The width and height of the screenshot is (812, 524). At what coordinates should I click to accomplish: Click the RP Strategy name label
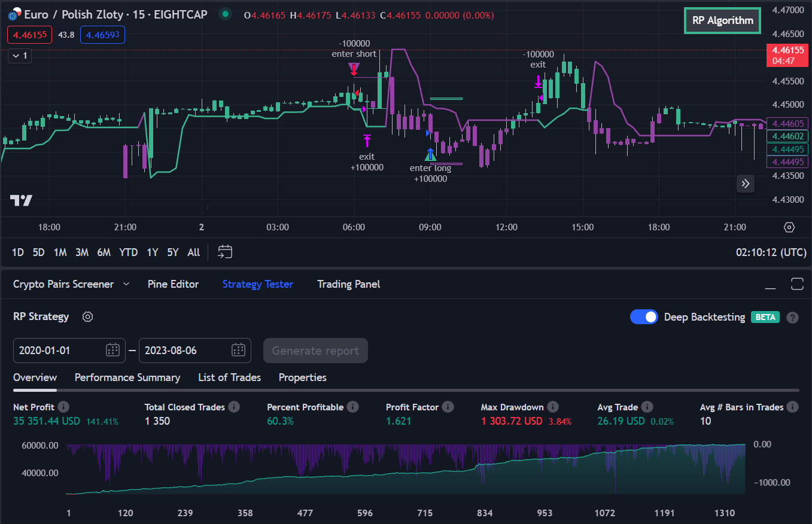41,317
